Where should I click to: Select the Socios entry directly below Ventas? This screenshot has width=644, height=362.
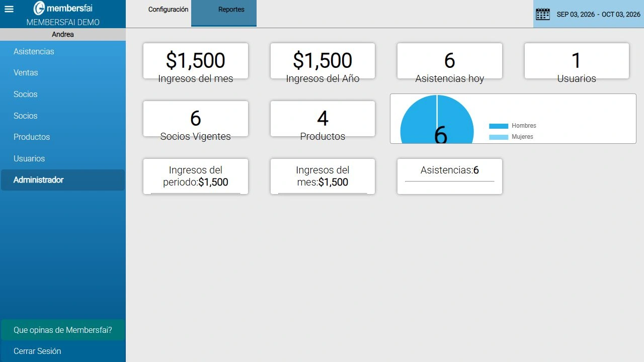coord(63,94)
